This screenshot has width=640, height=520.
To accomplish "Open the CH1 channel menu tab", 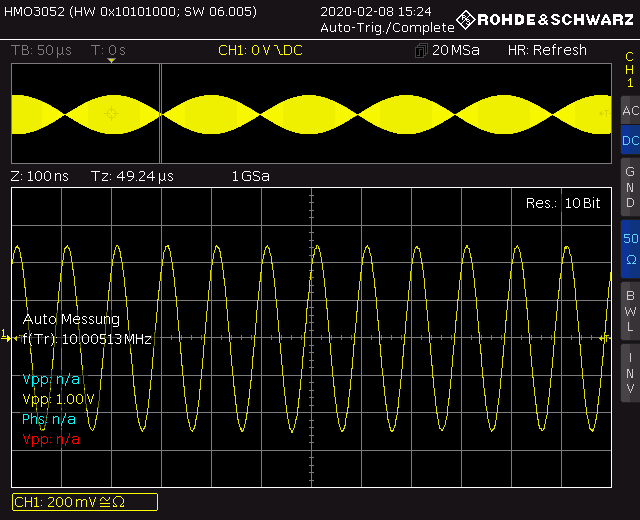I will (629, 69).
